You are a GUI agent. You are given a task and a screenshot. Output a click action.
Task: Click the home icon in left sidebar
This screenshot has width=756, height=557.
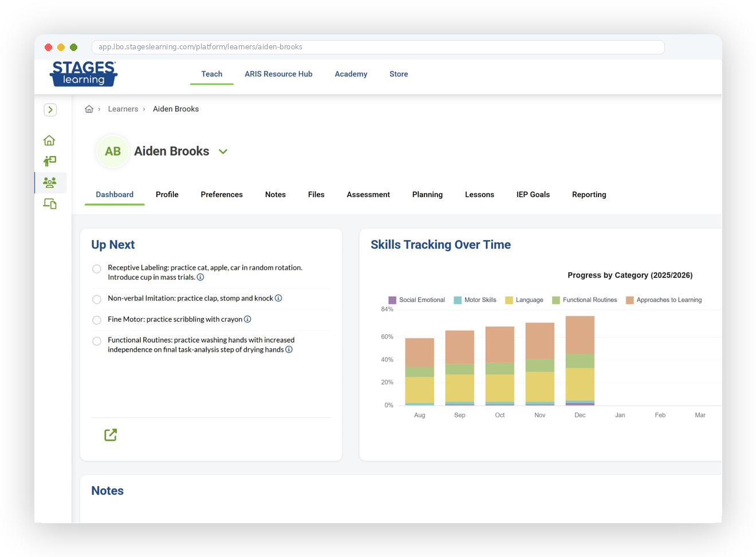tap(49, 140)
